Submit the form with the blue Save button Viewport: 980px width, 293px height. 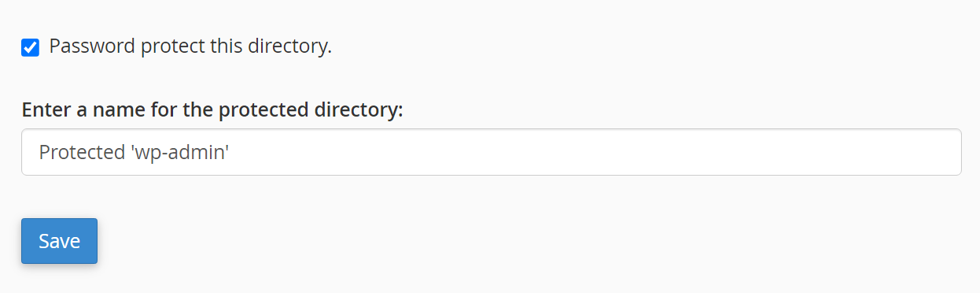pyautogui.click(x=59, y=241)
